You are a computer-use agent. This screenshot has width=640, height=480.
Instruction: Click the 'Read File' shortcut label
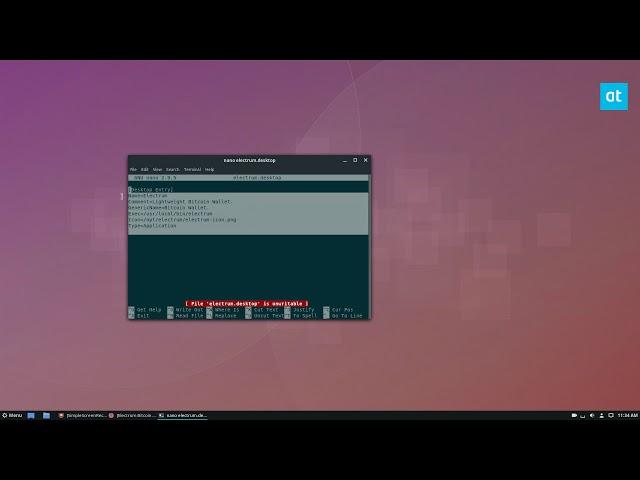point(189,316)
